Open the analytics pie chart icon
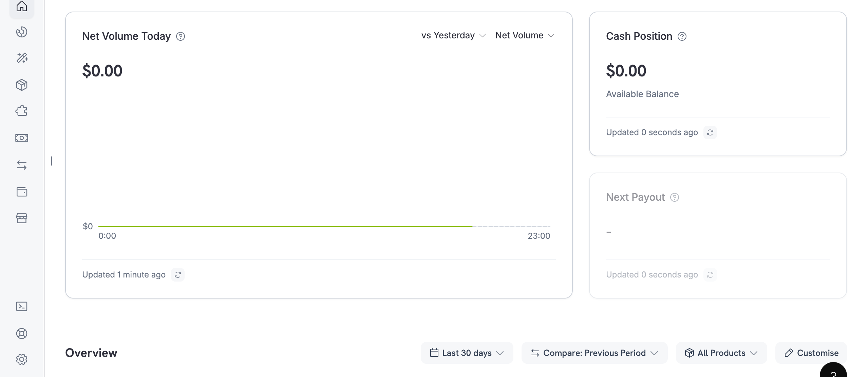Screen dimensions: 868x377 pyautogui.click(x=22, y=32)
